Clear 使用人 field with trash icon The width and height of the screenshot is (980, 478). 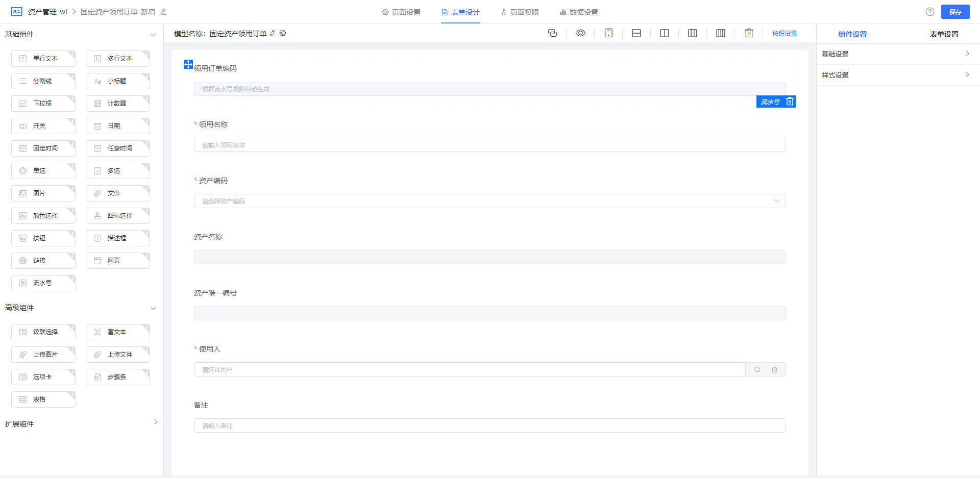[x=774, y=369]
